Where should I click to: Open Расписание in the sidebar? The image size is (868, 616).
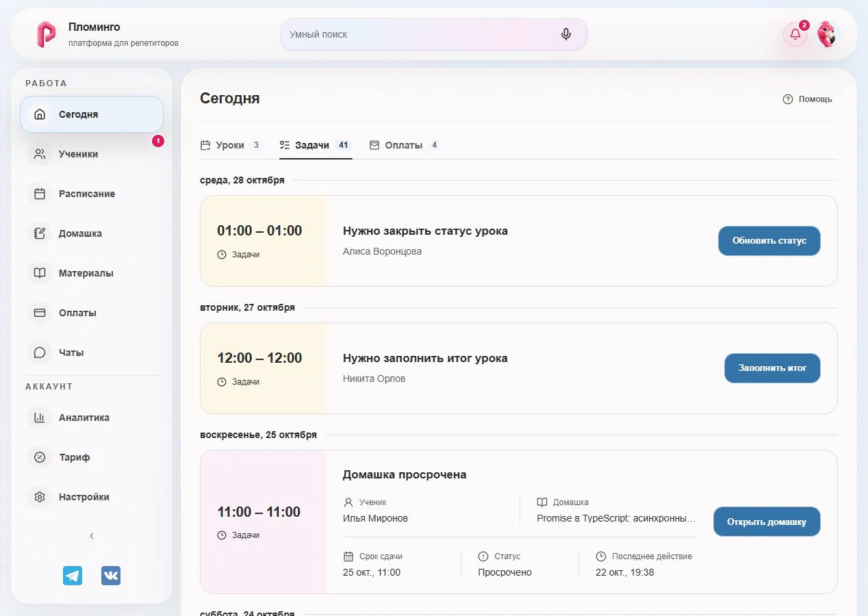(x=92, y=194)
